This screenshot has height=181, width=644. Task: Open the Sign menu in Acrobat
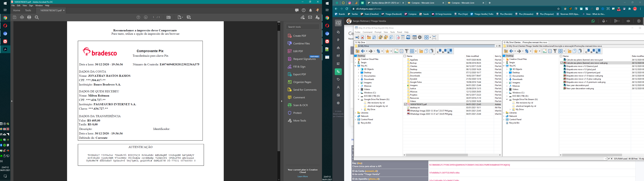(31, 6)
